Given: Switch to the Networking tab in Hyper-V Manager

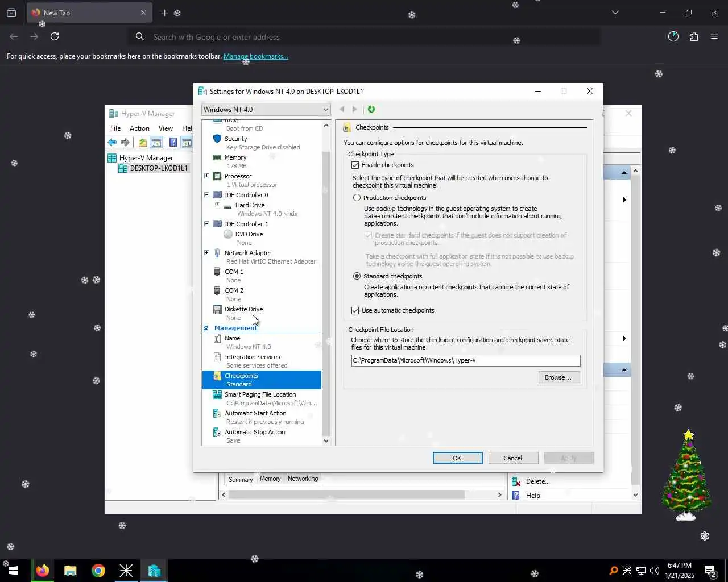Looking at the screenshot, I should click(x=303, y=479).
